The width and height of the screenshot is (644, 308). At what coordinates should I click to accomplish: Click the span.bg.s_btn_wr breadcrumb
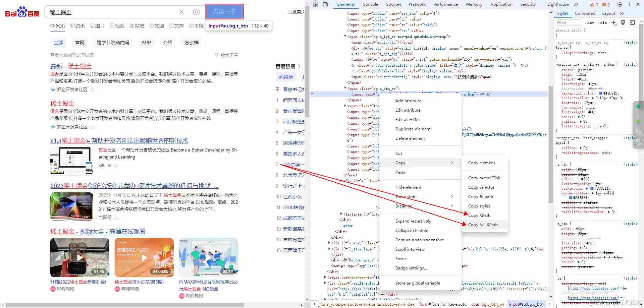click(x=488, y=304)
